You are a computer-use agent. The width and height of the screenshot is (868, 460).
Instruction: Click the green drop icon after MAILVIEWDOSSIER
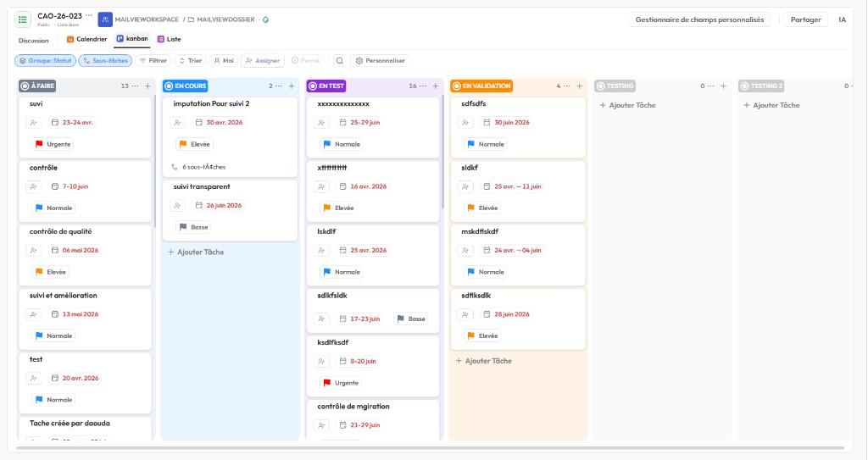(x=265, y=19)
